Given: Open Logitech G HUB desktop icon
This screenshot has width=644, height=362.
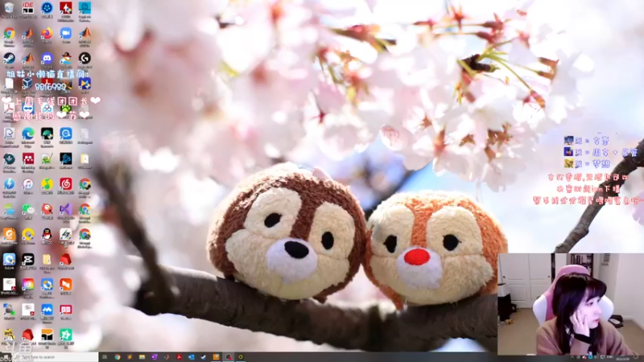Looking at the screenshot, I should 85,58.
